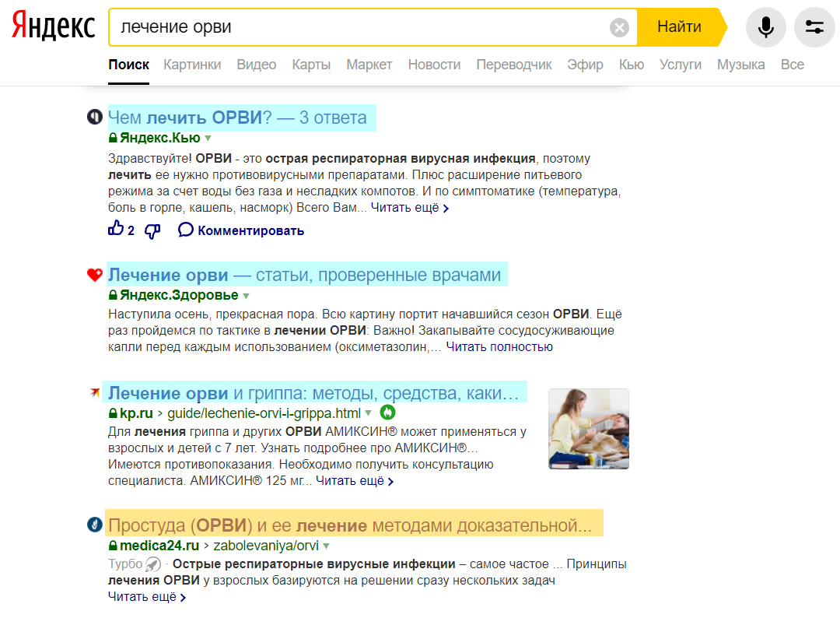Click the Яндекс.Кью favicon beside first result
Viewport: 840px width, 618px height.
pyautogui.click(x=95, y=117)
